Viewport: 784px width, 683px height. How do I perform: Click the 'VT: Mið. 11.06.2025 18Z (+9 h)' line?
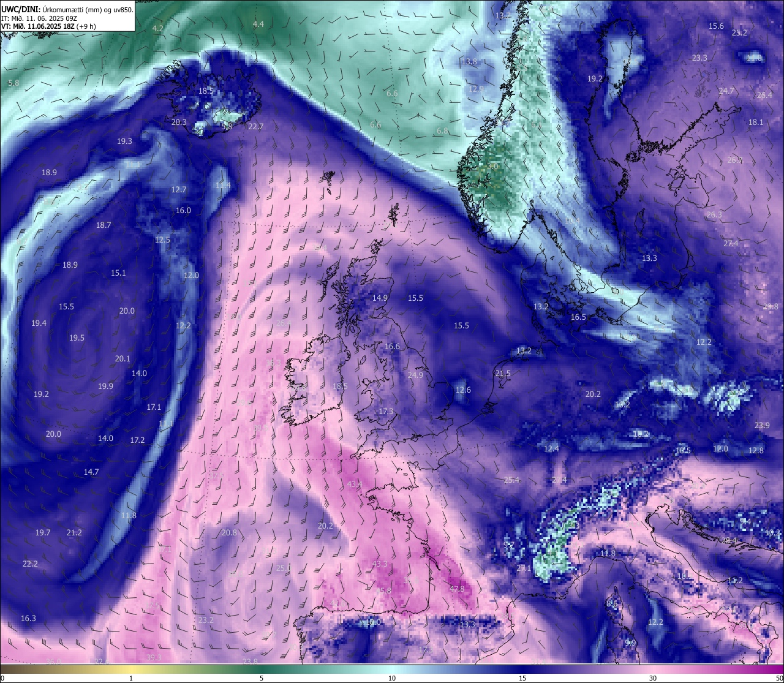point(48,26)
